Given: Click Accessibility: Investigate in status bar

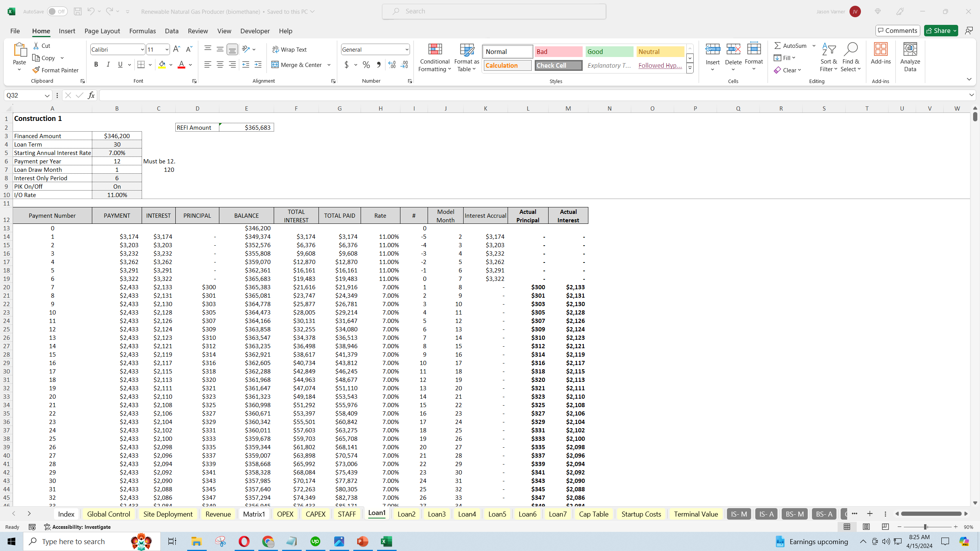Looking at the screenshot, I should pos(77,527).
